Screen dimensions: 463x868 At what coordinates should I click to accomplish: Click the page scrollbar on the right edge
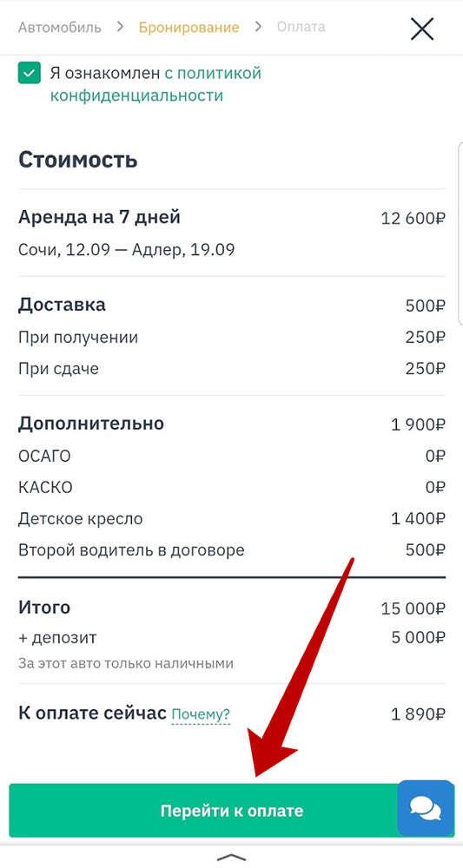[x=460, y=233]
